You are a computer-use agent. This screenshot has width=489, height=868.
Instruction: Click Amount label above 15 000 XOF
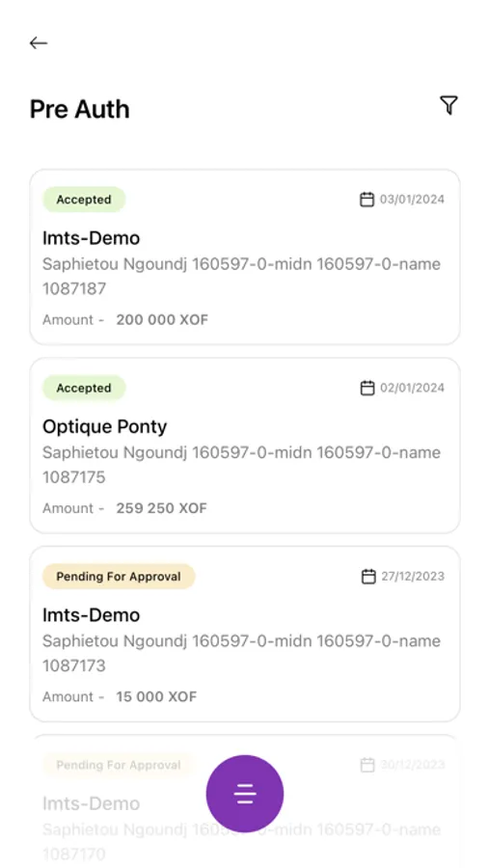pos(68,696)
